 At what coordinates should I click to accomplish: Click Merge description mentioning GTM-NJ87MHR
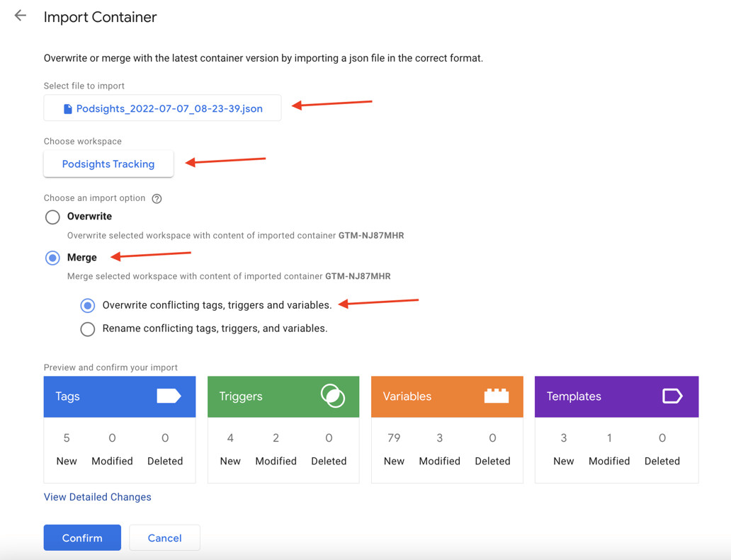click(x=229, y=276)
